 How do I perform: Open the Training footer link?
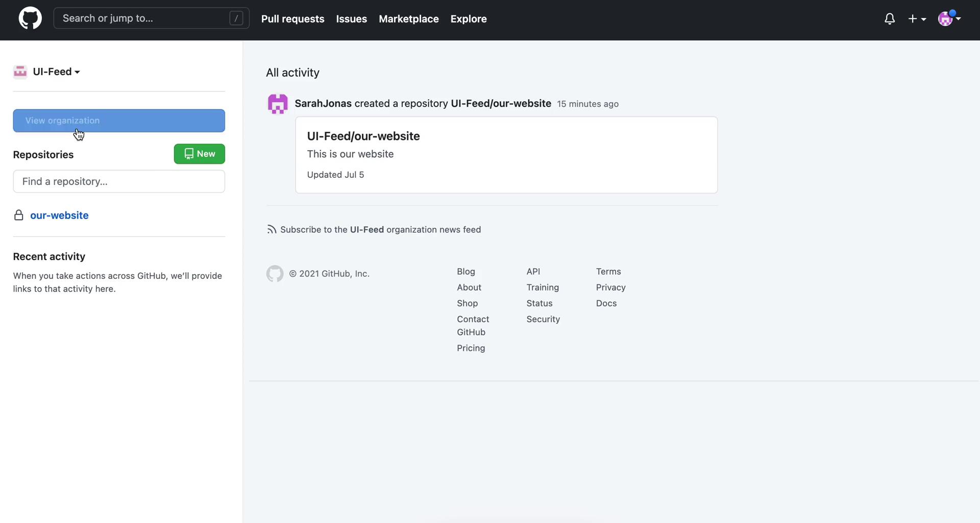(543, 288)
